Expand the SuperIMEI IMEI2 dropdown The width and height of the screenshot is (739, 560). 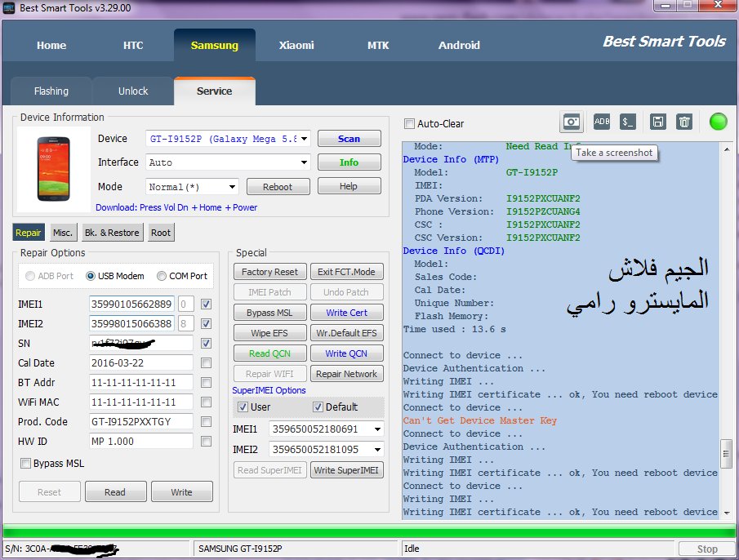click(x=377, y=449)
